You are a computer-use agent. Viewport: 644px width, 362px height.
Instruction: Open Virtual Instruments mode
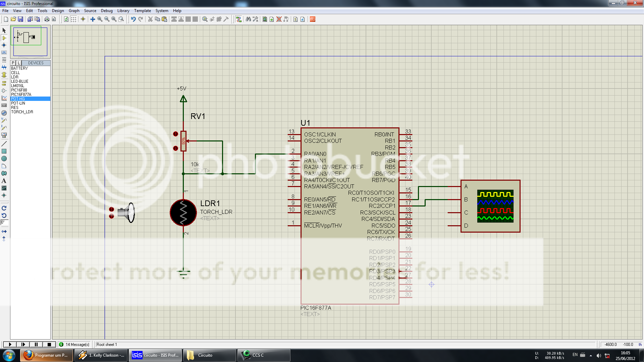(4, 135)
